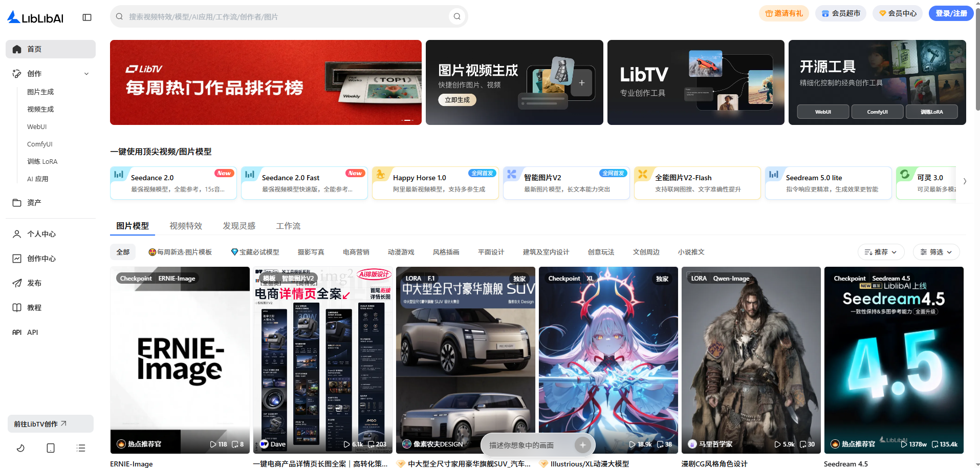
Task: Open WebUI in sidebar submenu
Action: [37, 127]
